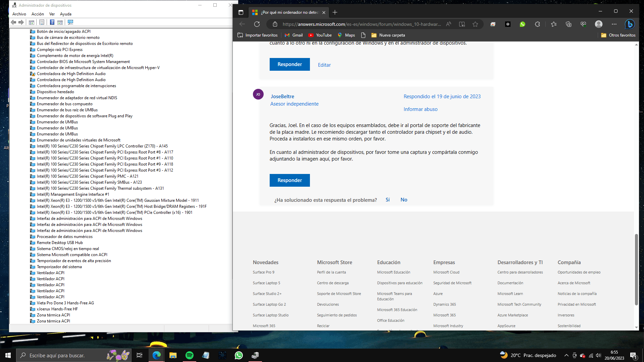Add page to favorites star icon
Image resolution: width=644 pixels, height=362 pixels.
[475, 24]
